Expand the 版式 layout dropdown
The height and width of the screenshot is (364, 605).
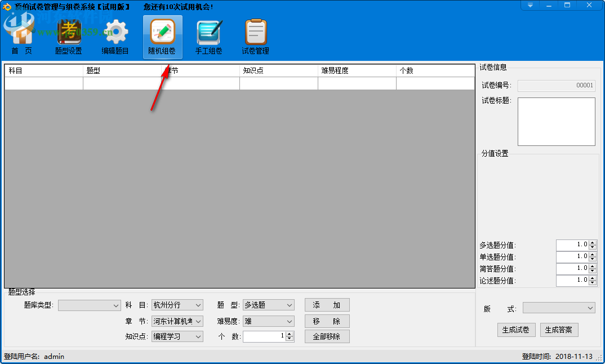tap(559, 308)
